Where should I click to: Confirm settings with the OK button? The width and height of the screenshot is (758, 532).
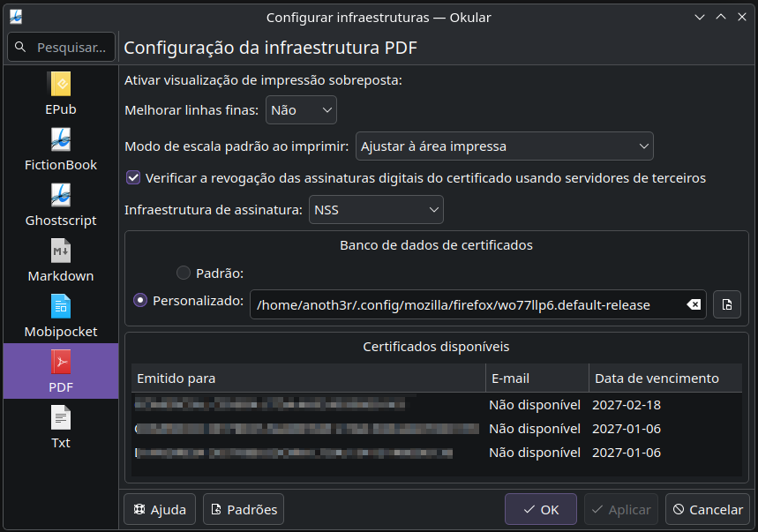[541, 509]
